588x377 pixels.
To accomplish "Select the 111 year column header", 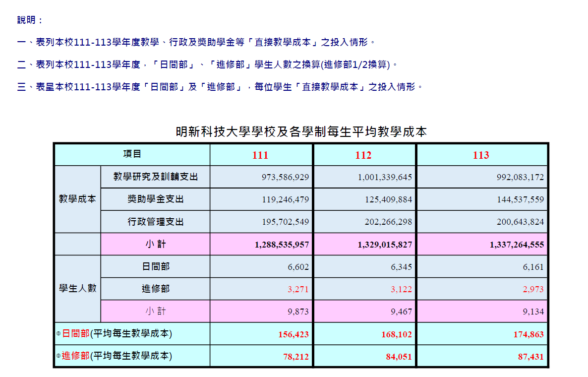I will pyautogui.click(x=260, y=155).
